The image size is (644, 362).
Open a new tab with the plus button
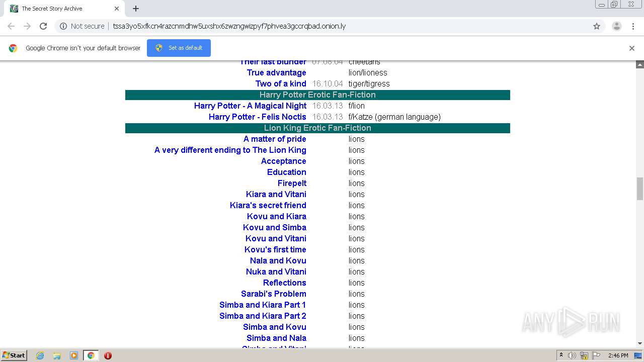coord(136,9)
